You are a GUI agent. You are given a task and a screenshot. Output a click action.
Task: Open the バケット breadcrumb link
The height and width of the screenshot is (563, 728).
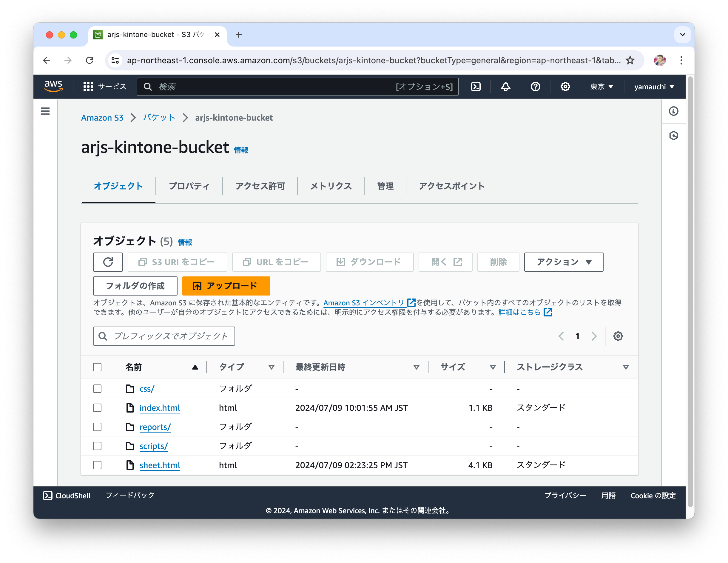[x=159, y=118]
